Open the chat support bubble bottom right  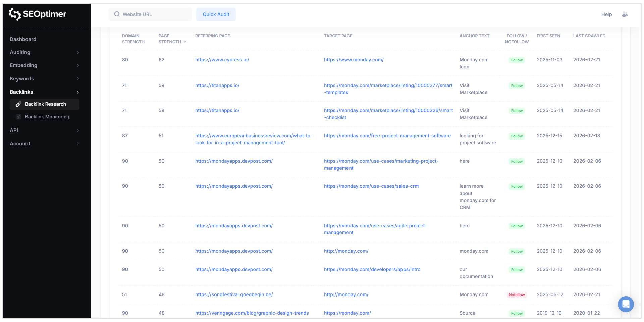pyautogui.click(x=626, y=304)
